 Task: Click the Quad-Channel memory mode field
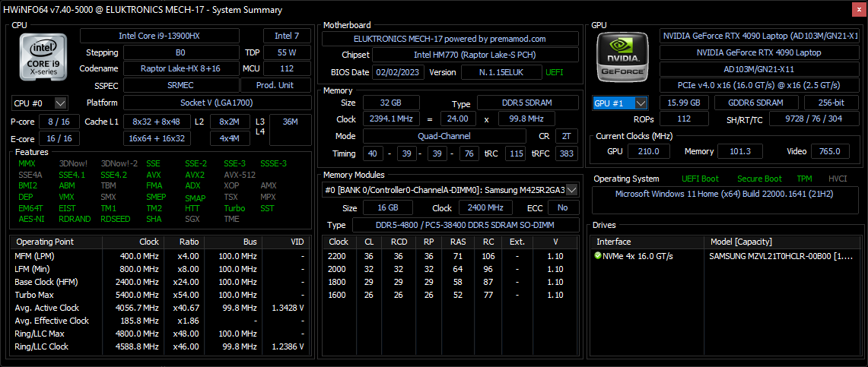(x=444, y=136)
